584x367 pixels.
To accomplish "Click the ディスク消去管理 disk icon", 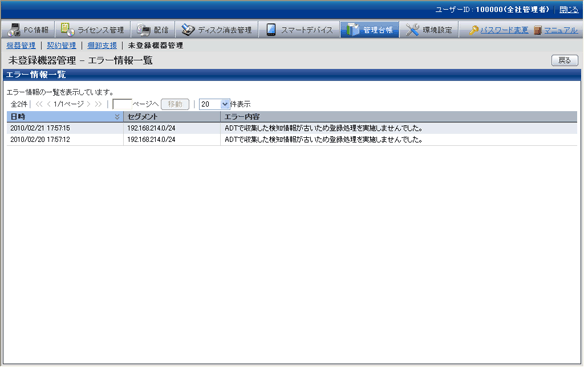I will point(188,30).
